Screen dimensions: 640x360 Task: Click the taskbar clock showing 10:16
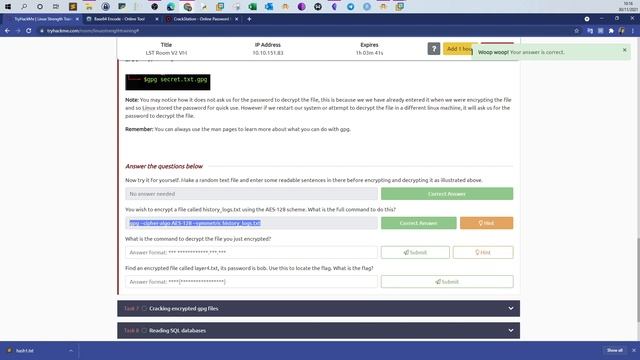click(x=628, y=6)
